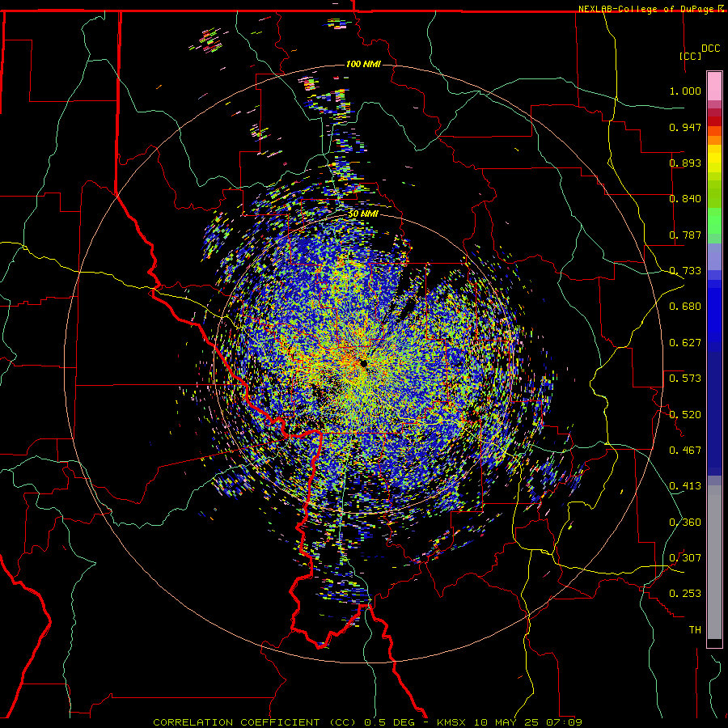Select the 0.253 legend value
The image size is (728, 728).
(685, 594)
